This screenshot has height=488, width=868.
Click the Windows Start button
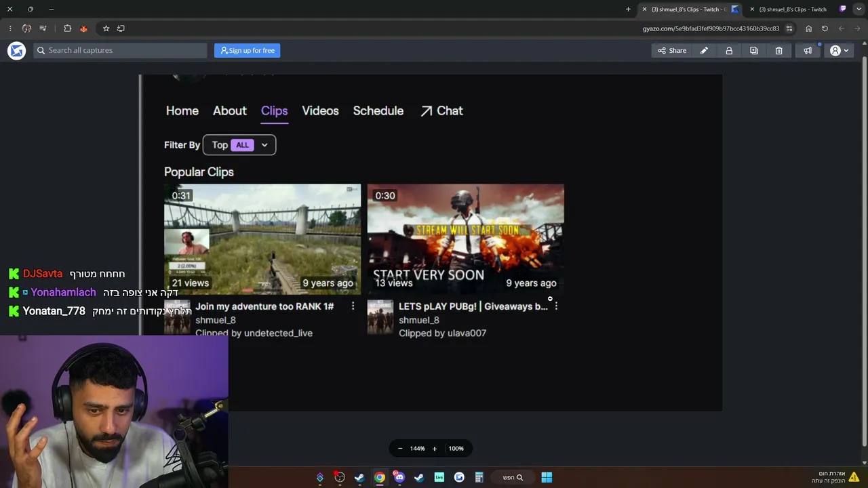pyautogui.click(x=547, y=478)
